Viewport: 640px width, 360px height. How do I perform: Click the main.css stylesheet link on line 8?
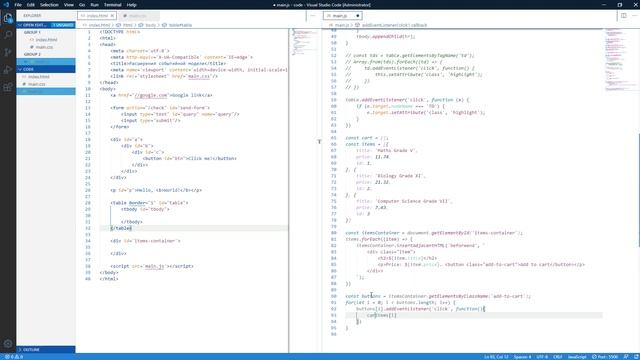[x=199, y=76]
